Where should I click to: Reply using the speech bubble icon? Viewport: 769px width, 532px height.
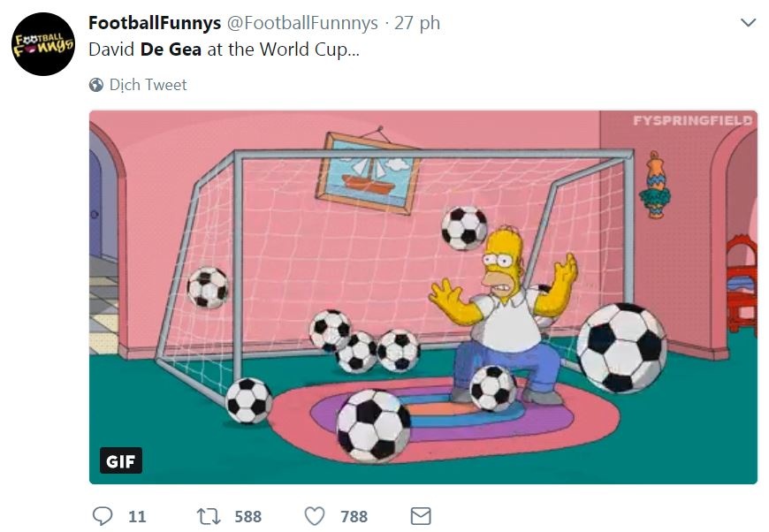point(103,516)
